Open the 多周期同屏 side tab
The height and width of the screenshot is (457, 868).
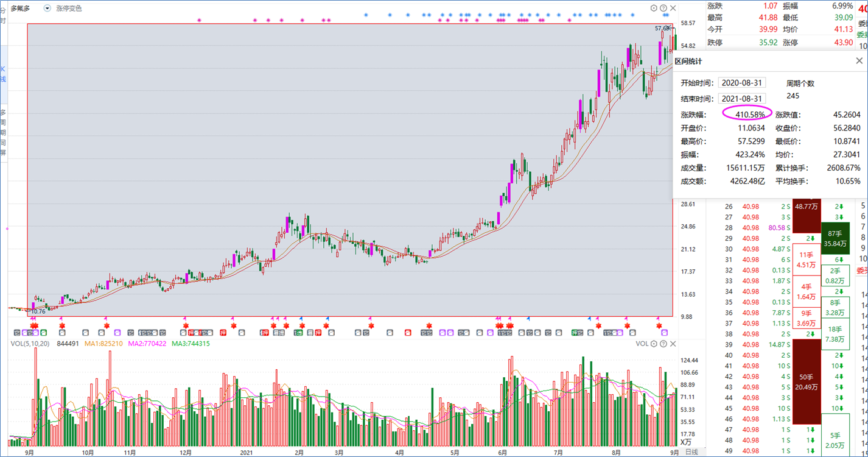coord(3,132)
